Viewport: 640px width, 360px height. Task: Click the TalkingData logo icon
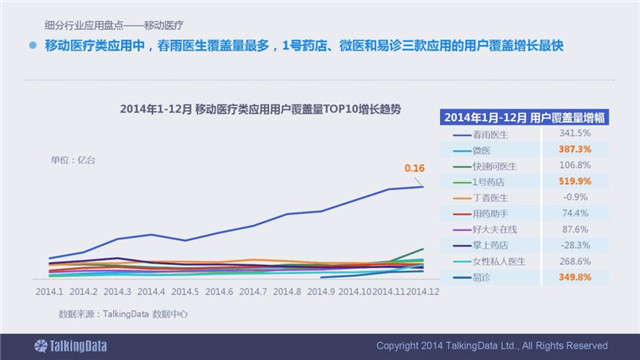pos(40,346)
